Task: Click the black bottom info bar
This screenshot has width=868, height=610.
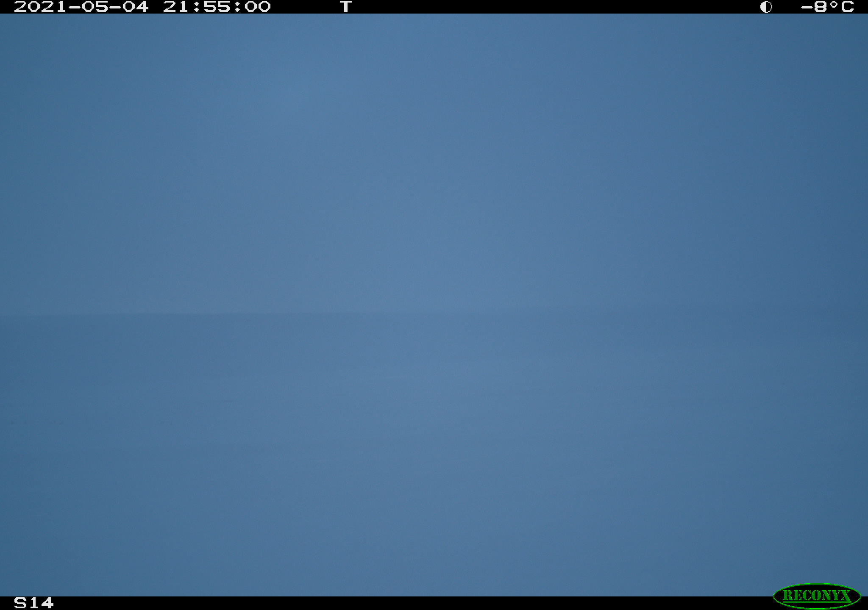Action: coord(434,603)
